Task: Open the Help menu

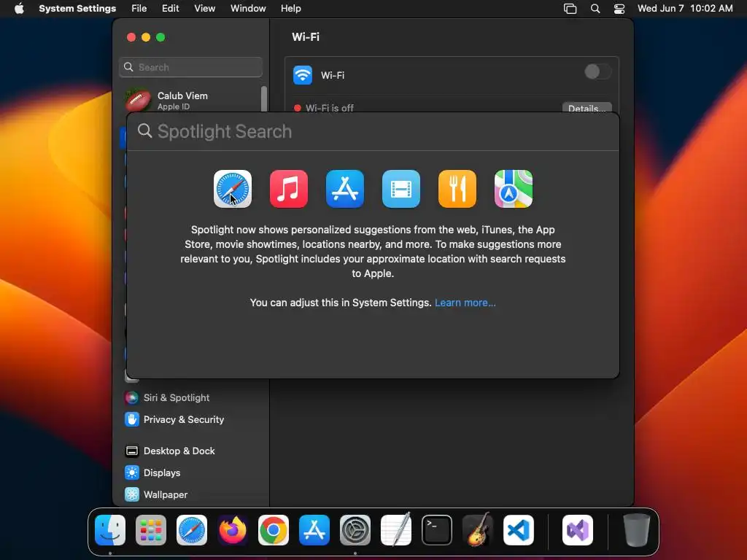Action: coord(290,9)
